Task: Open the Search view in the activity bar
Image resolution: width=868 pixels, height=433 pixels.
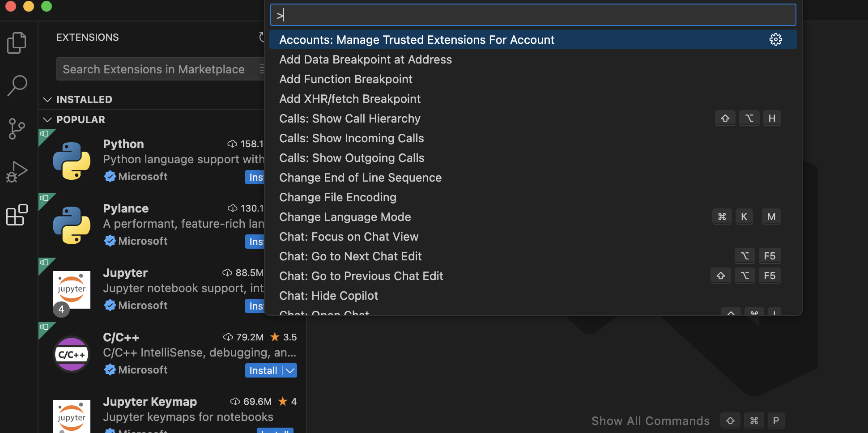Action: 17,85
